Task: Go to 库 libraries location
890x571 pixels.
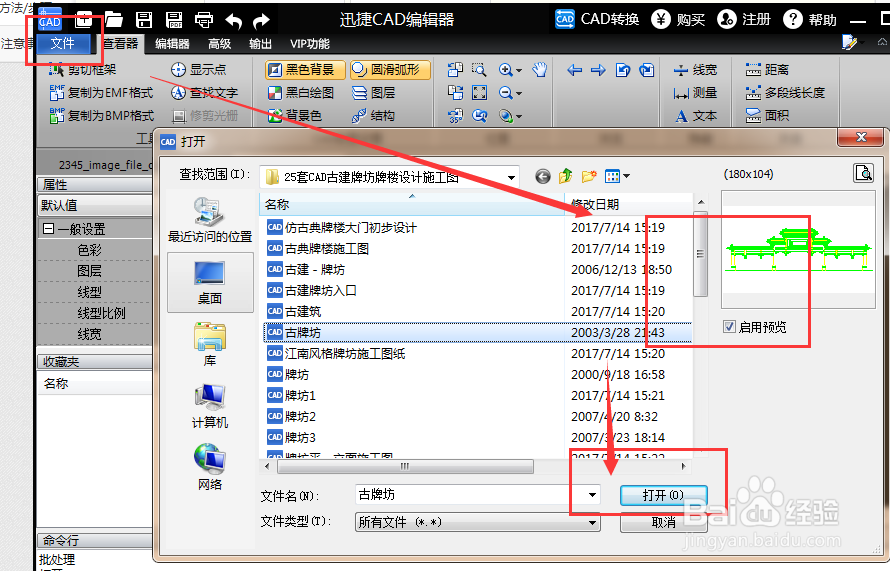Action: (210, 344)
